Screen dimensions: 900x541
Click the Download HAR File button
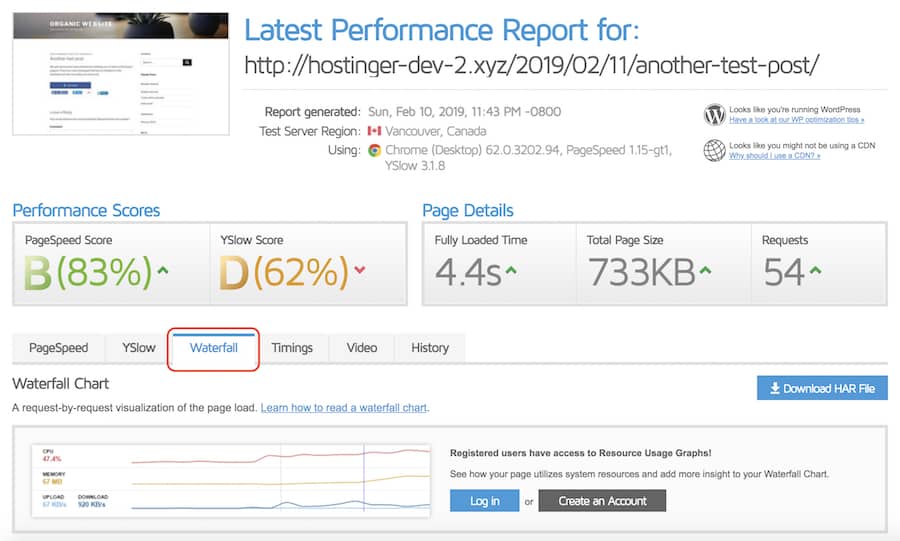click(822, 388)
